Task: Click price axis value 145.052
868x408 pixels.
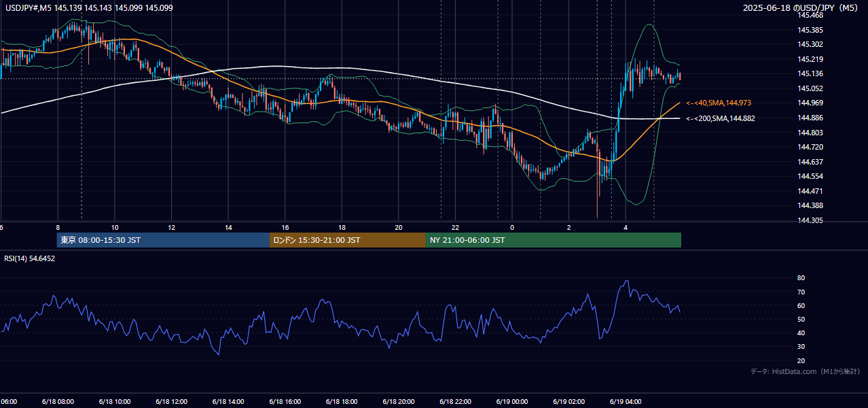Action: [x=810, y=88]
